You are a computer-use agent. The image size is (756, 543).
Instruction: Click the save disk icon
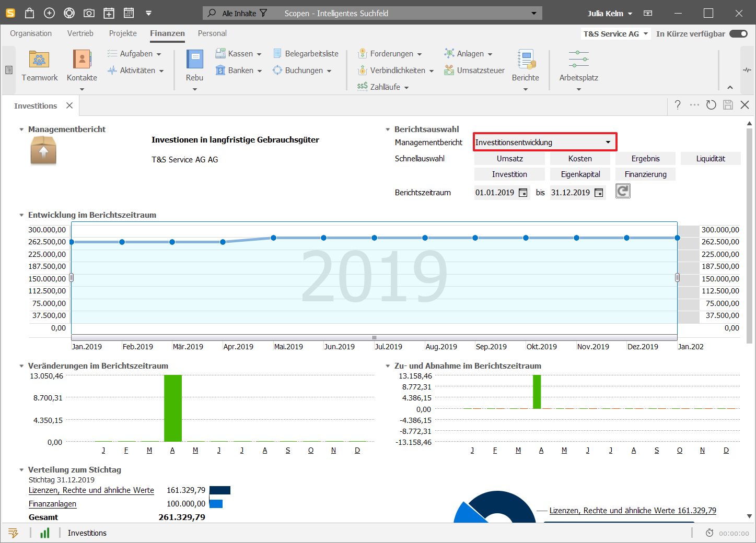tap(728, 105)
